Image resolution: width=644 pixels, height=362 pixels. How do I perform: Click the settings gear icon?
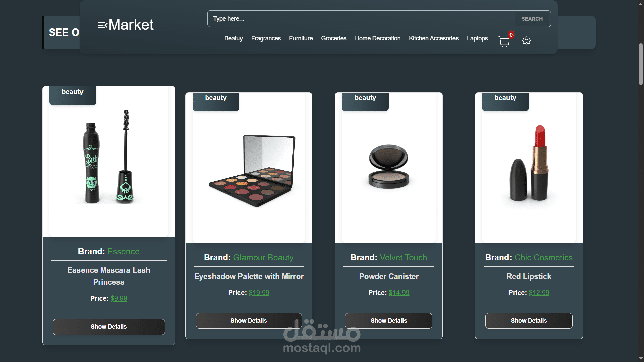pyautogui.click(x=526, y=41)
